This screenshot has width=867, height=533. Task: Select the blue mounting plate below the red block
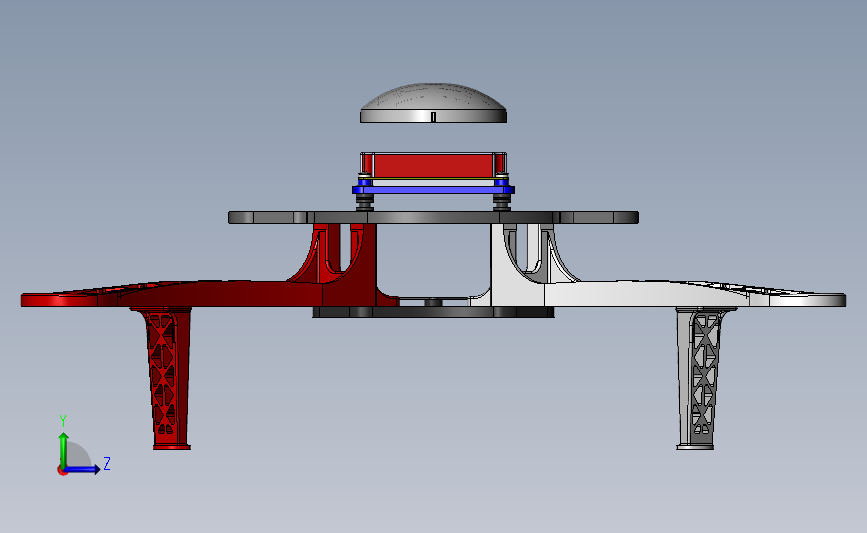coord(434,190)
